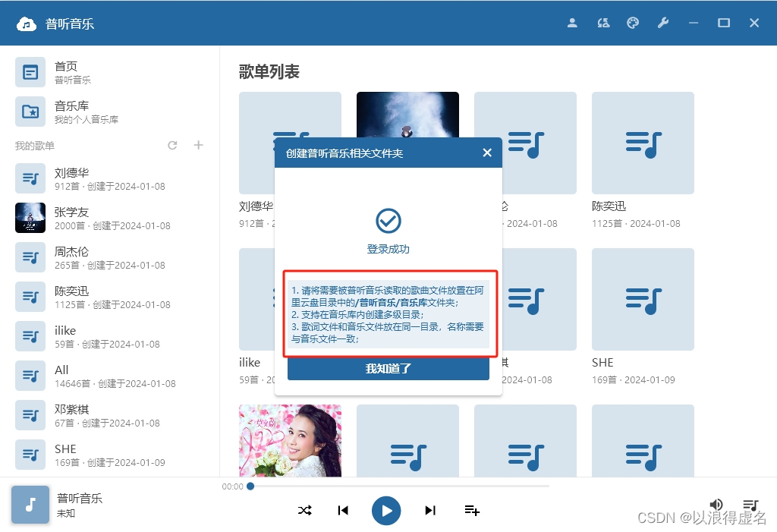Skip to next track
This screenshot has width=777, height=532.
(x=430, y=510)
